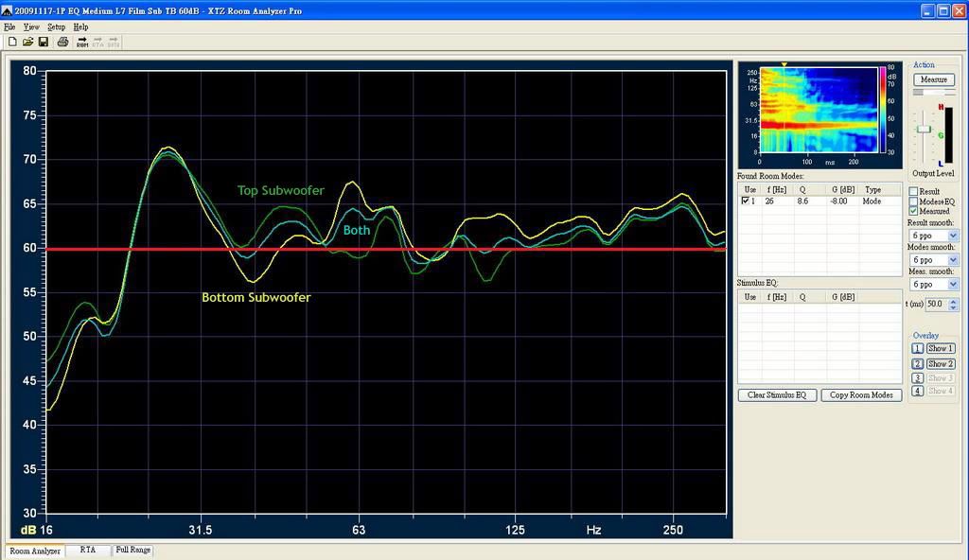Save the measurement with the floppy icon
The width and height of the screenshot is (969, 560).
point(44,42)
